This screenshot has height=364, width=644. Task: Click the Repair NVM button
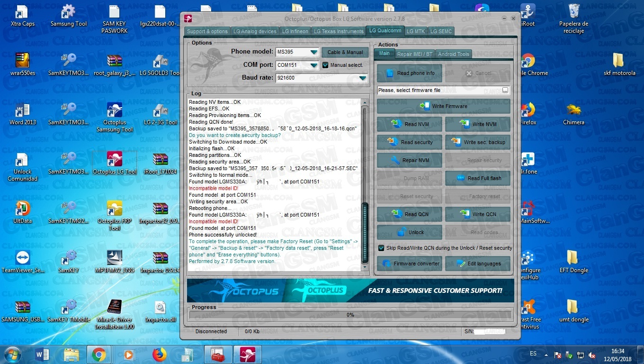click(410, 160)
